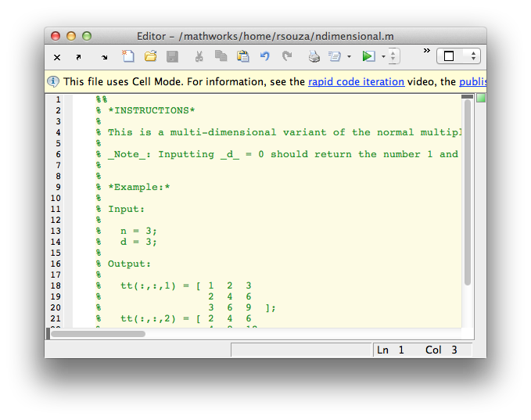531x420 pixels.
Task: Click the Save floppy disk icon
Action: (172, 56)
